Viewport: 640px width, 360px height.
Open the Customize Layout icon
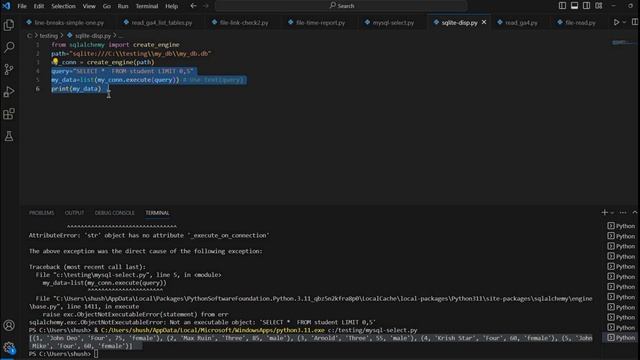tap(598, 6)
